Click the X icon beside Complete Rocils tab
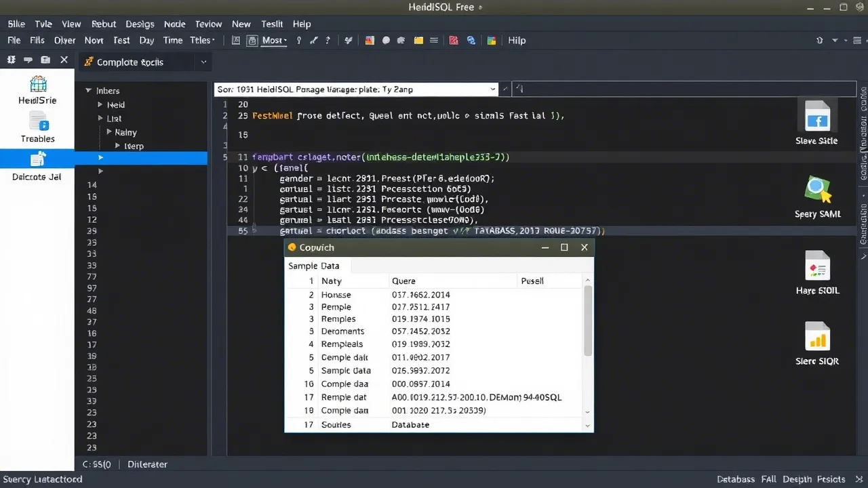868x488 pixels. click(x=64, y=60)
